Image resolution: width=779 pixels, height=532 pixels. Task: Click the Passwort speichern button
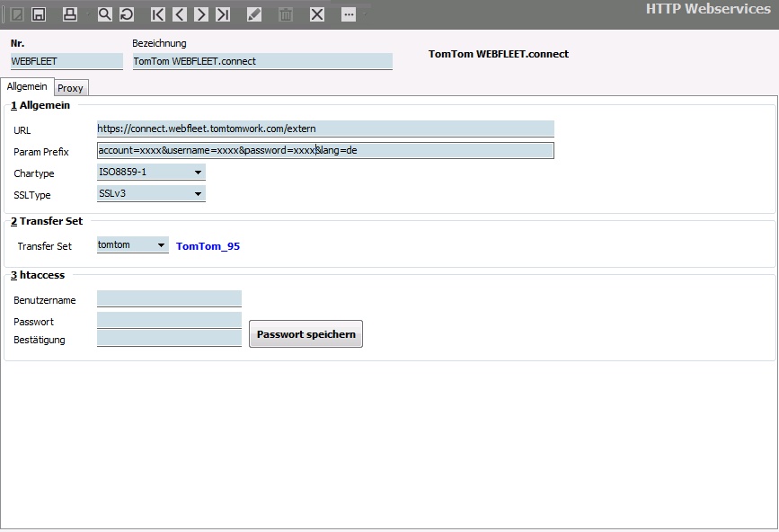pyautogui.click(x=305, y=333)
